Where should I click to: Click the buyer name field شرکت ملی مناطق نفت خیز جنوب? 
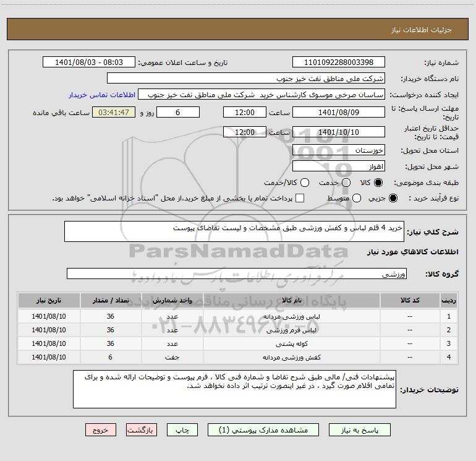coord(246,79)
